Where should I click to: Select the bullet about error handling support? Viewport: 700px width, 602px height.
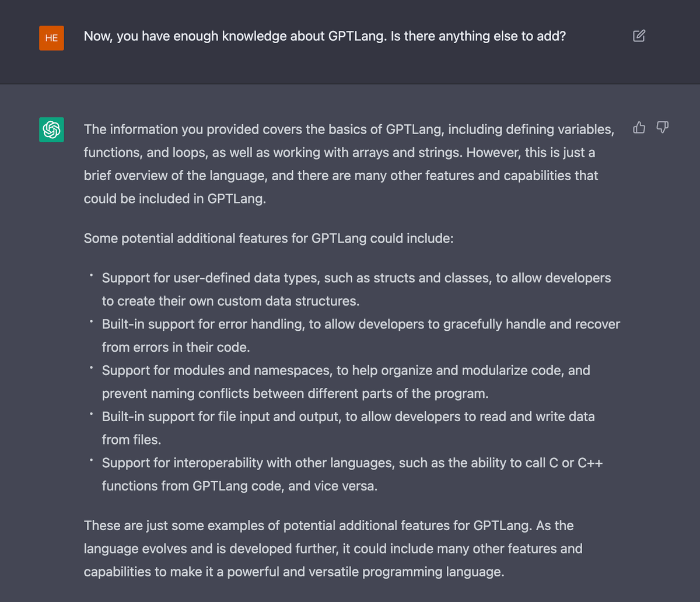coord(360,335)
